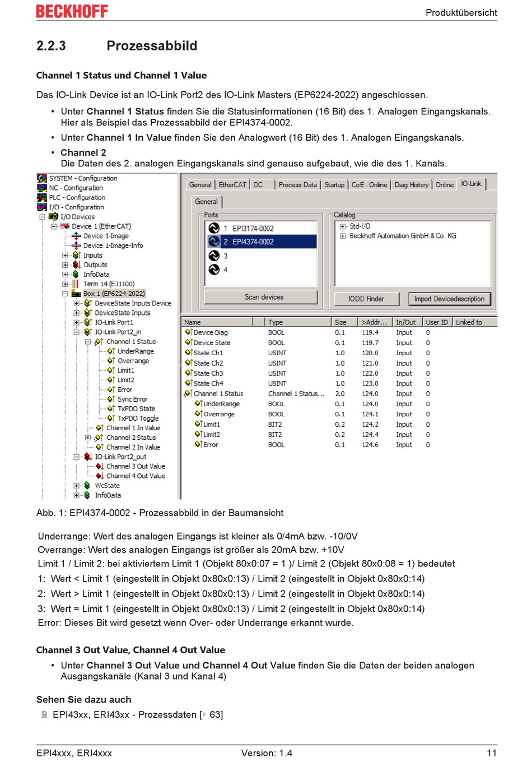Image resolution: width=532 pixels, height=767 pixels.
Task: Expand the WcState tree node
Action: [77, 486]
